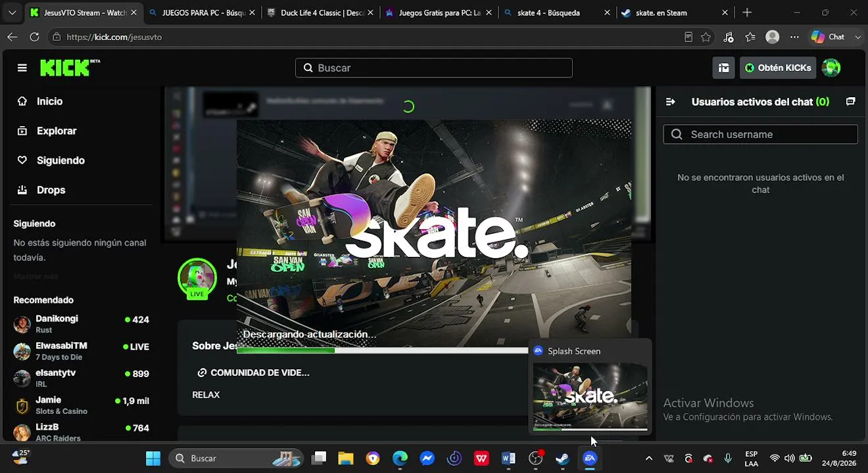Viewport: 868px width, 473px height.
Task: Open recommended channel Jamie
Action: pos(82,405)
